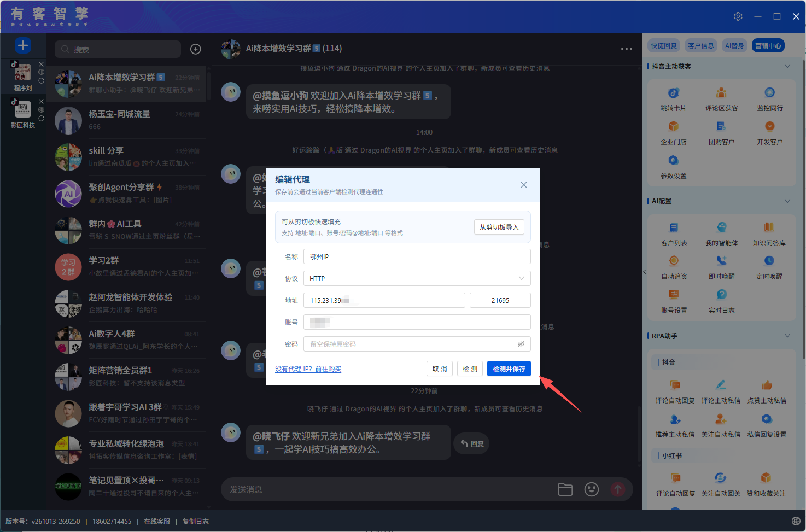The image size is (806, 532).
Task: Click the port field showing 21695
Action: click(500, 300)
